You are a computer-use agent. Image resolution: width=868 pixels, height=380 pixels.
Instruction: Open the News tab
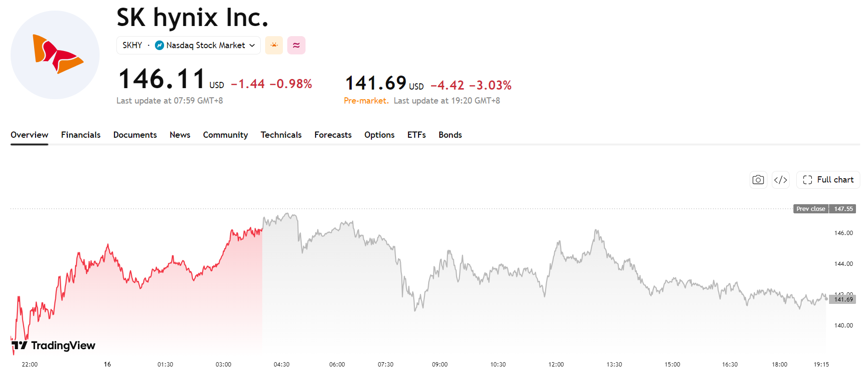click(x=180, y=135)
